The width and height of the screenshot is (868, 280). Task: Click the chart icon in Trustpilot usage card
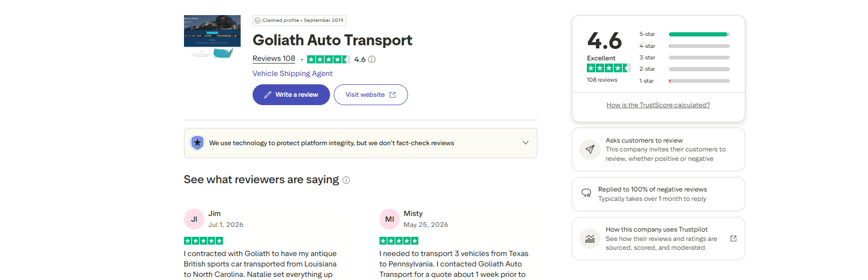(590, 239)
